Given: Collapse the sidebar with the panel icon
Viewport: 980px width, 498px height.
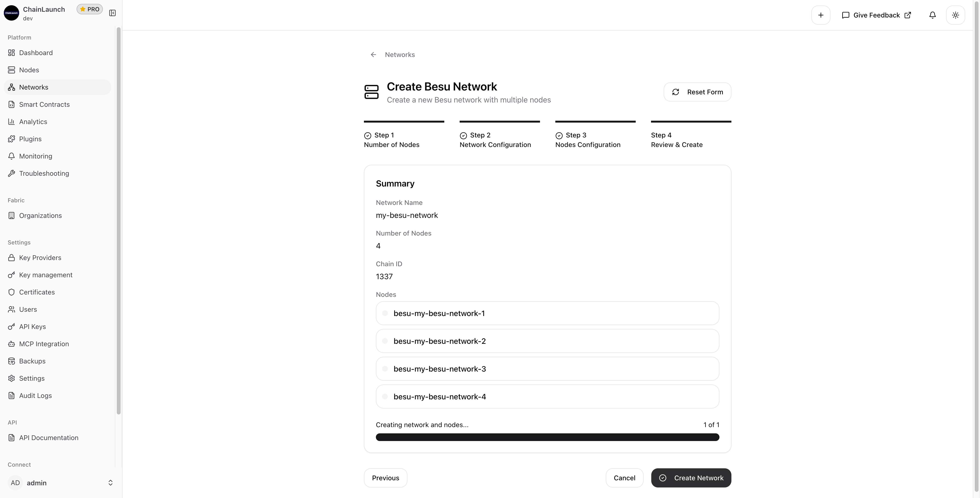Looking at the screenshot, I should (113, 12).
